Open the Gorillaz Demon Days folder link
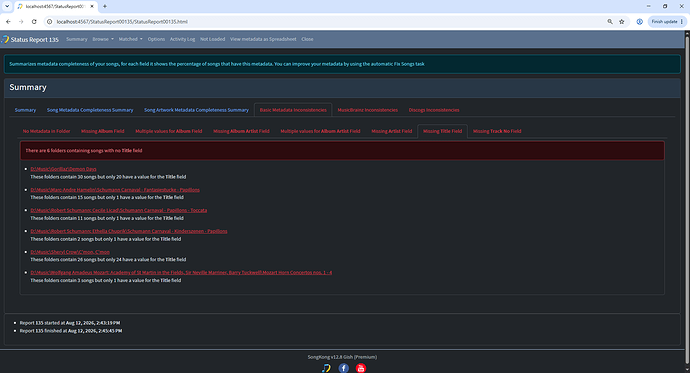The image size is (690, 373). pos(63,169)
